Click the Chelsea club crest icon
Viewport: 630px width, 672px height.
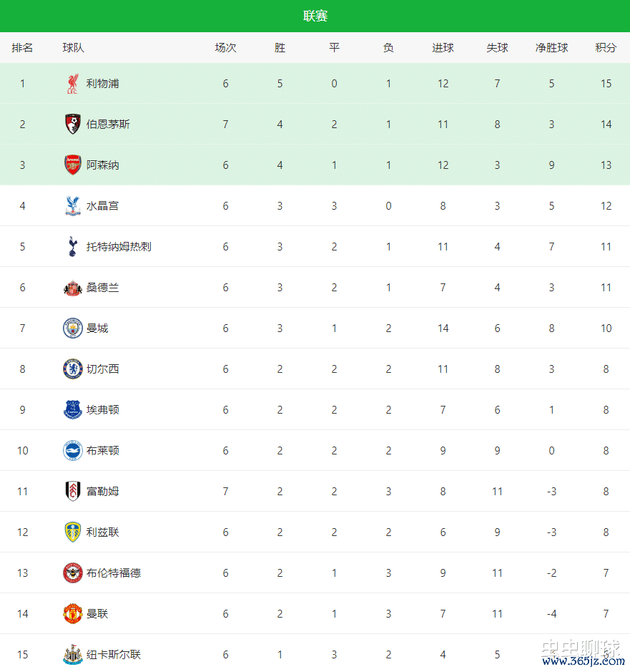coord(72,369)
